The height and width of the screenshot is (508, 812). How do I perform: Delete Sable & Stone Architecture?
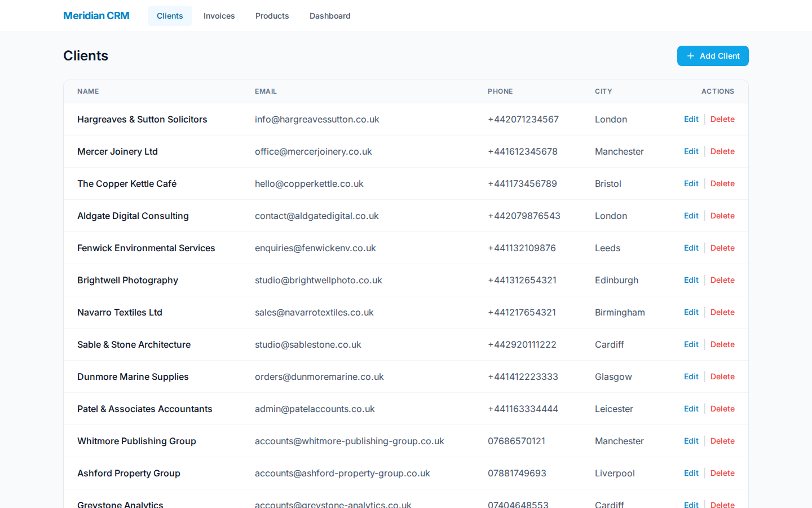pos(722,344)
